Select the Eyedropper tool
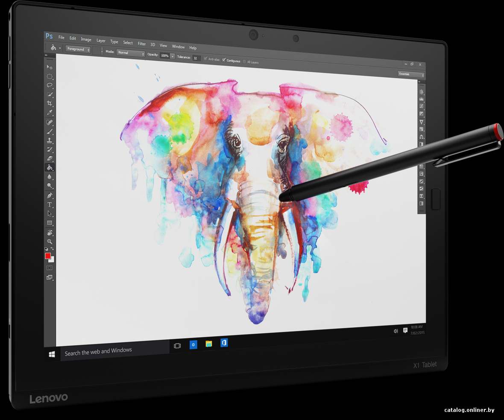 pyautogui.click(x=49, y=112)
